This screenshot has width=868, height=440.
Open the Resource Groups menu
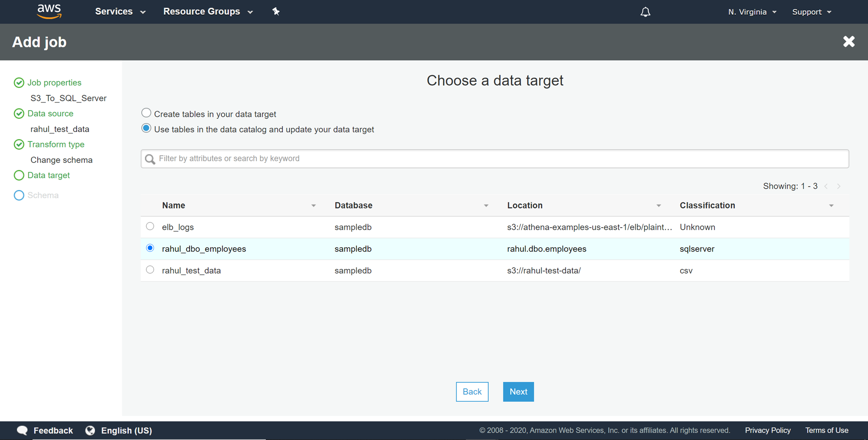tap(208, 12)
